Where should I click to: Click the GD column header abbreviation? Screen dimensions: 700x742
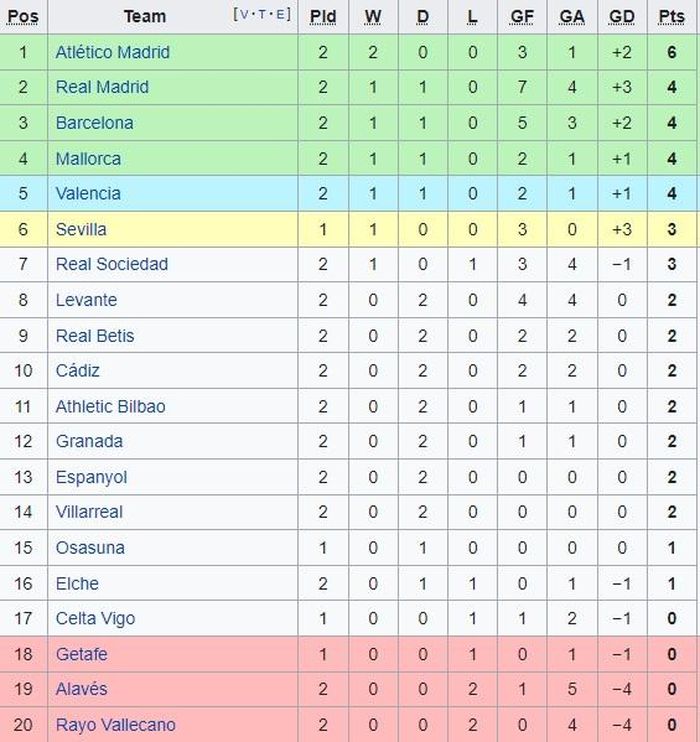click(x=621, y=17)
